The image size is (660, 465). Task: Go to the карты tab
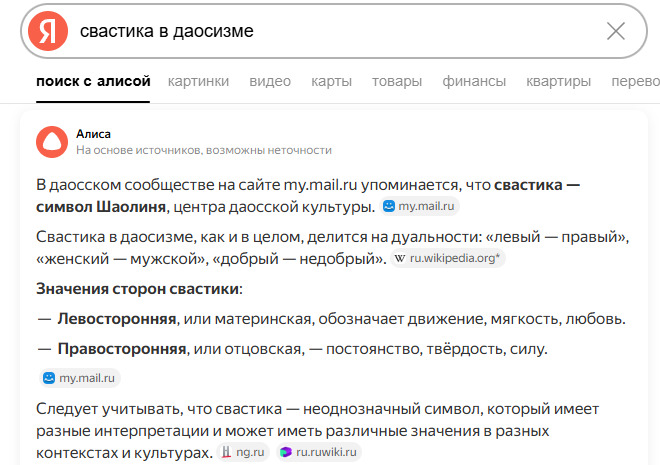pyautogui.click(x=331, y=81)
